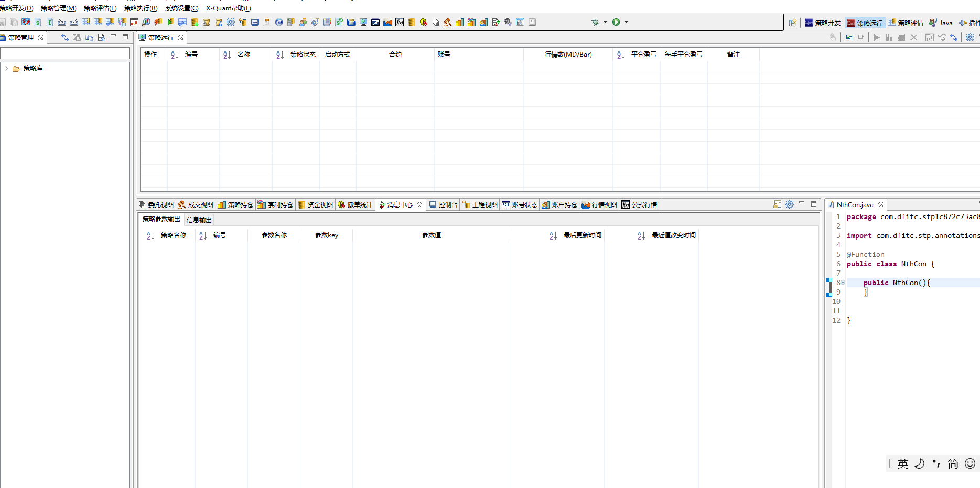Toggle sort on 编号 column in strategy run table

(175, 55)
